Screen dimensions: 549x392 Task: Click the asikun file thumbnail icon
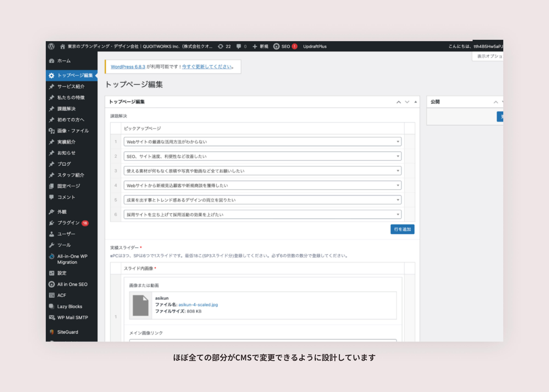[x=140, y=305]
